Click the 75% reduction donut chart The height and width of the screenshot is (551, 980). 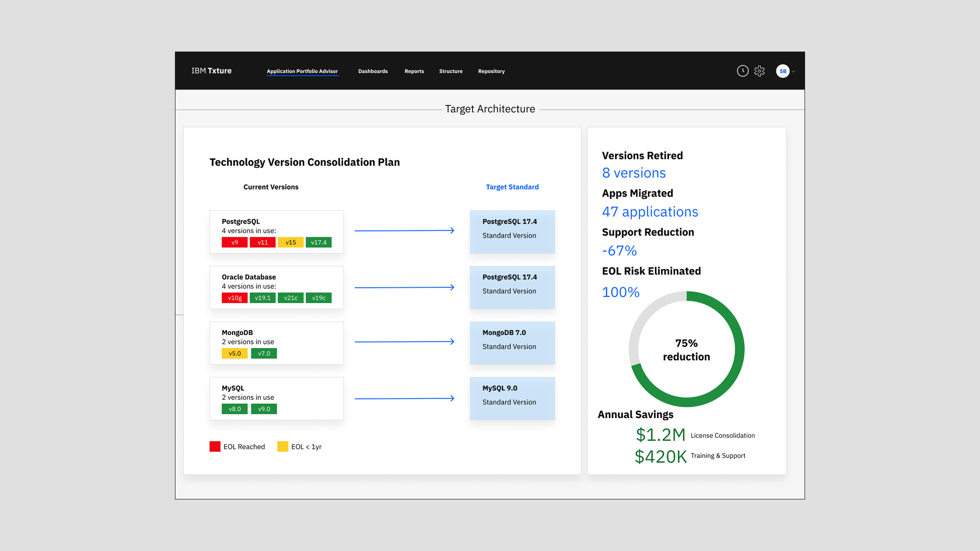coord(686,349)
